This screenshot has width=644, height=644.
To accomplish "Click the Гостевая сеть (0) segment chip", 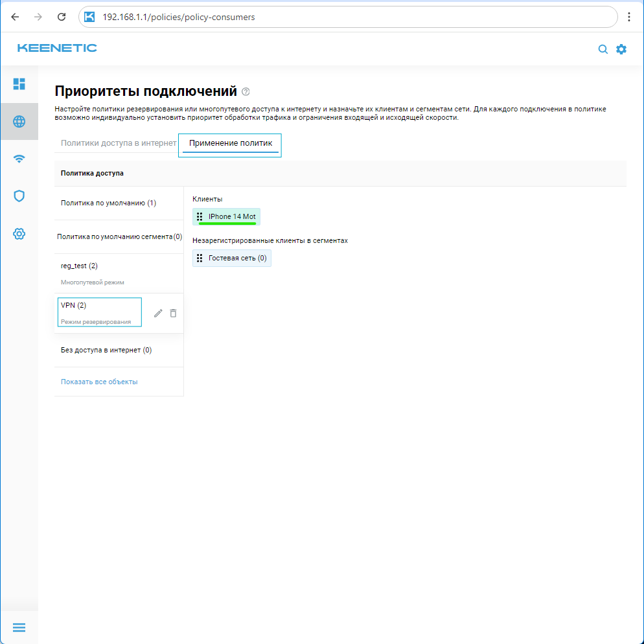I will point(232,258).
